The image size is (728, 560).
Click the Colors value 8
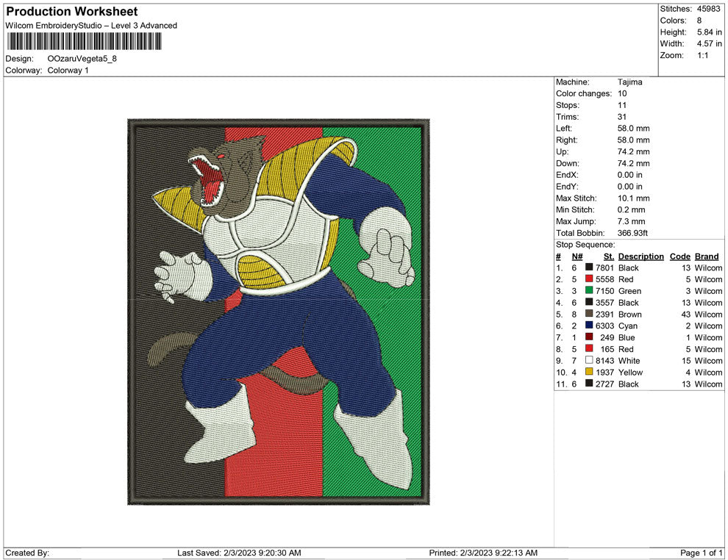[x=699, y=21]
